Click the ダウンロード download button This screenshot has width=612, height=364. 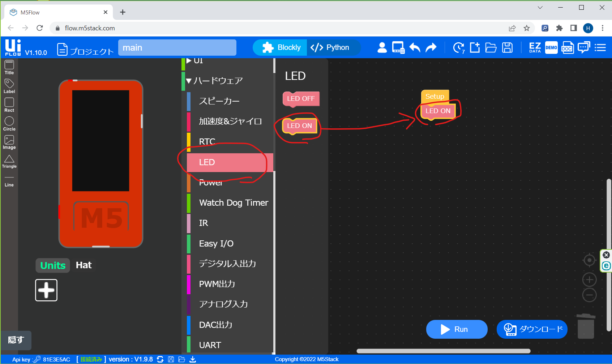coord(532,329)
